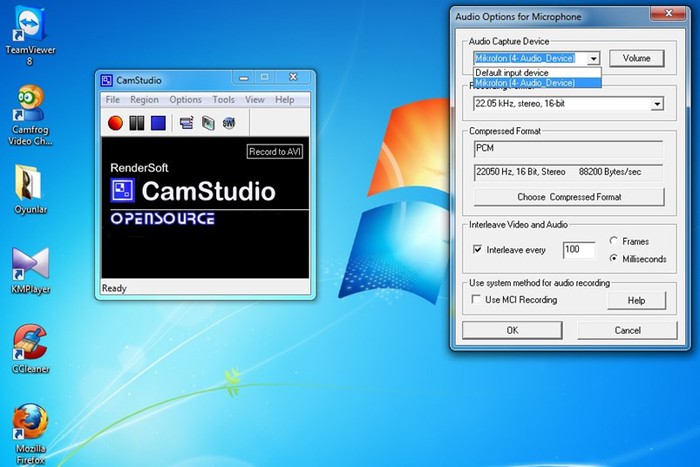Click the PCM compressed format field
This screenshot has height=467, width=700.
pos(568,149)
